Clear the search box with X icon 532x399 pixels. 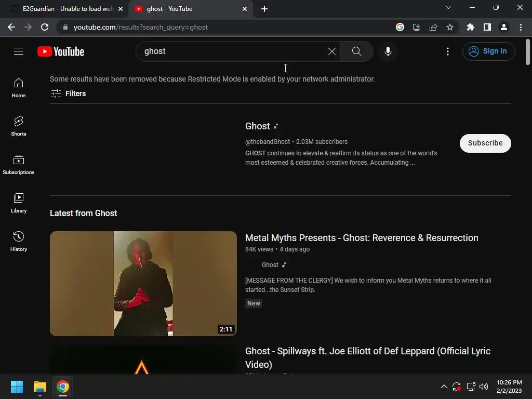click(x=332, y=51)
